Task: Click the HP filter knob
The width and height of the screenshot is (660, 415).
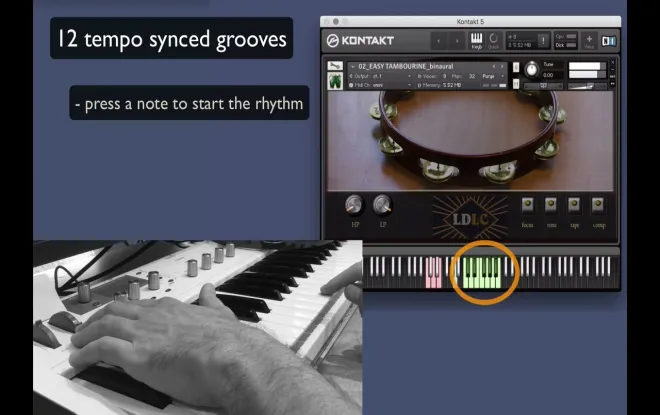Action: [x=354, y=205]
